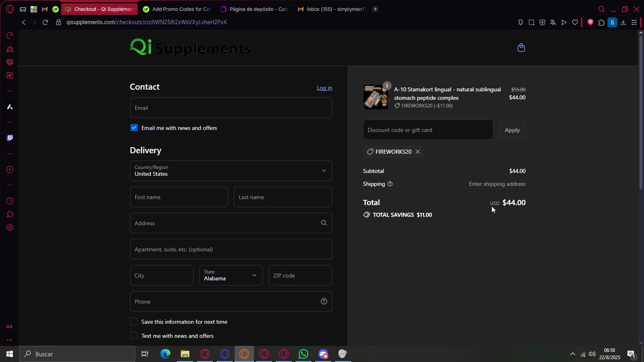Image resolution: width=644 pixels, height=362 pixels.
Task: Click the Buscar taskbar search box
Action: pyautogui.click(x=77, y=354)
